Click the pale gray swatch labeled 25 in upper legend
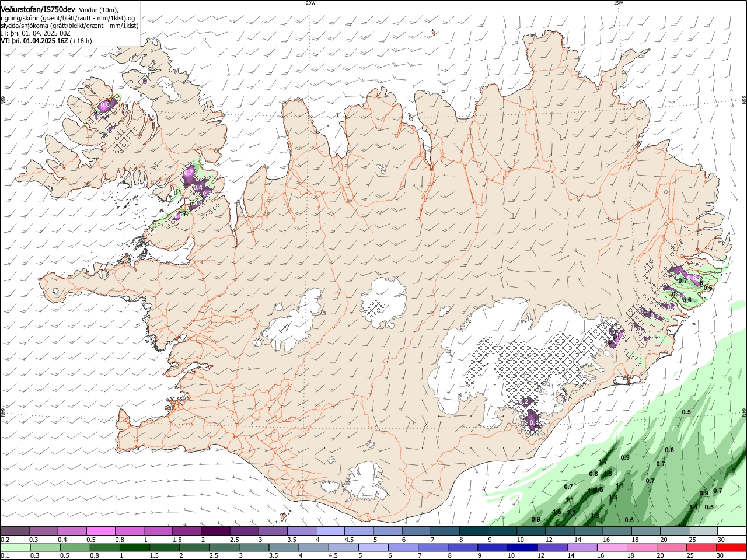 [x=703, y=531]
